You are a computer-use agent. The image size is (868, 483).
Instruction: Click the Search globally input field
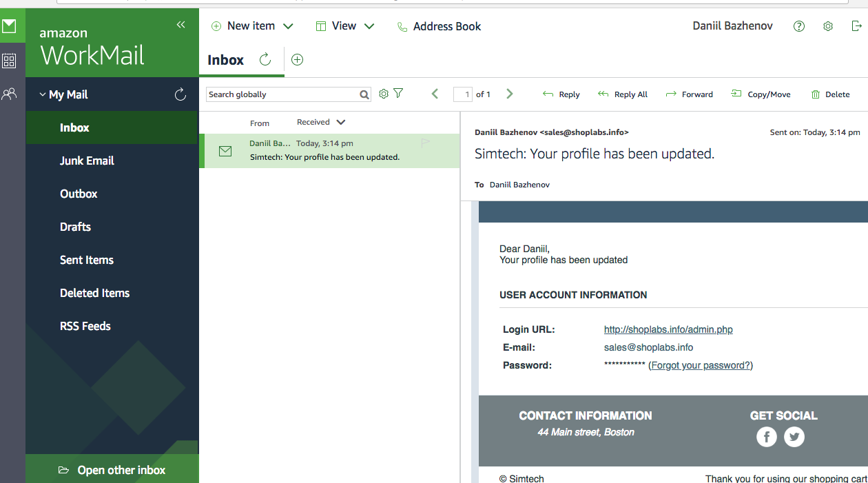pos(282,94)
